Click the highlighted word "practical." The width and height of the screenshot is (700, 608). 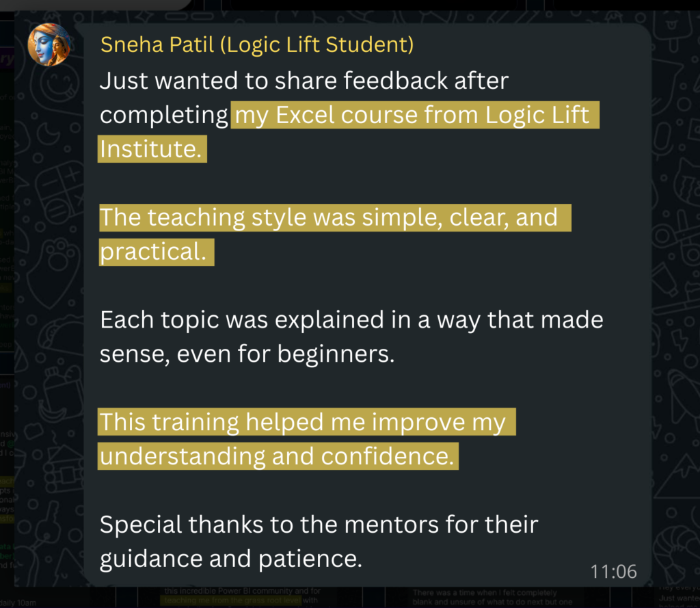(155, 252)
